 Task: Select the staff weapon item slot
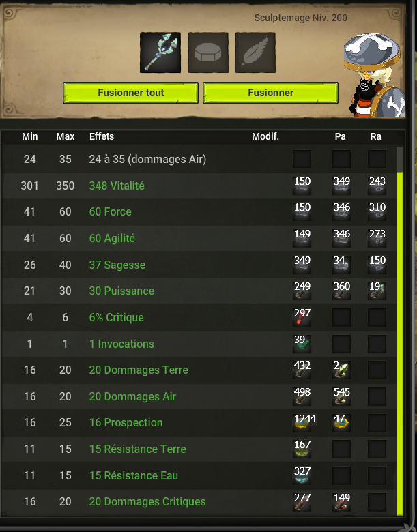[160, 53]
